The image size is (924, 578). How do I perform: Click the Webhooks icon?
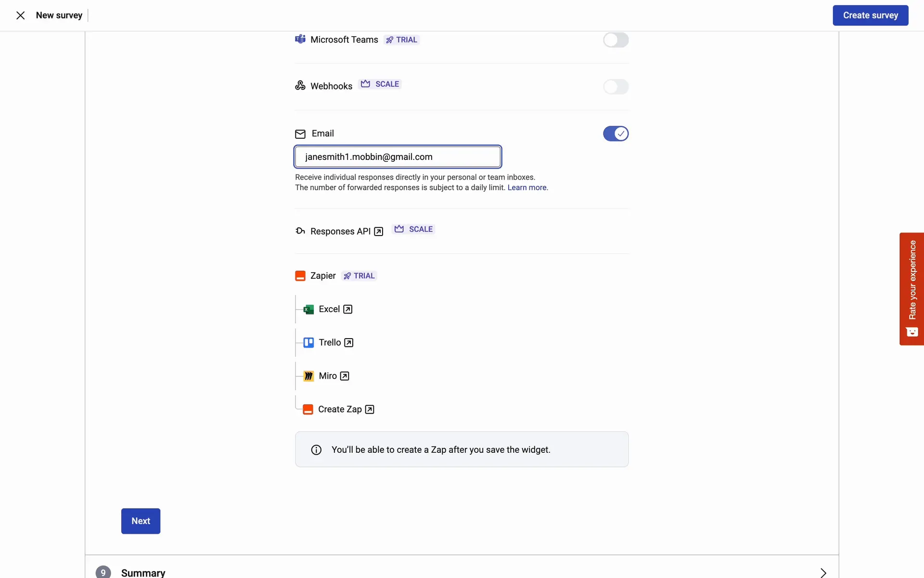300,85
